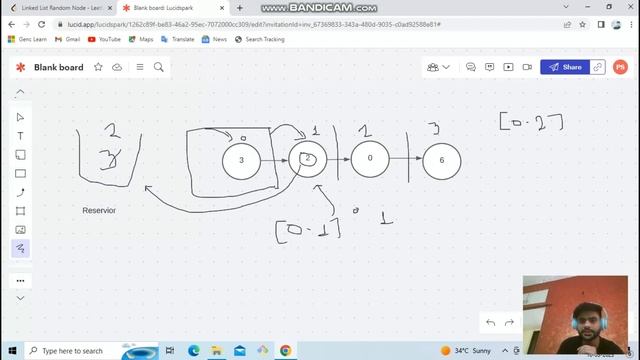Image resolution: width=640 pixels, height=360 pixels.
Task: Open a new browser tab
Action: pos(240,8)
